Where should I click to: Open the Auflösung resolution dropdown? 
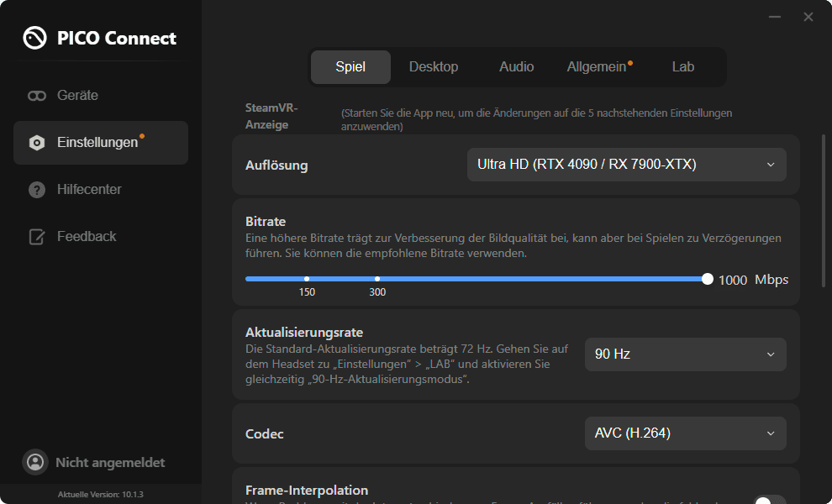(627, 165)
